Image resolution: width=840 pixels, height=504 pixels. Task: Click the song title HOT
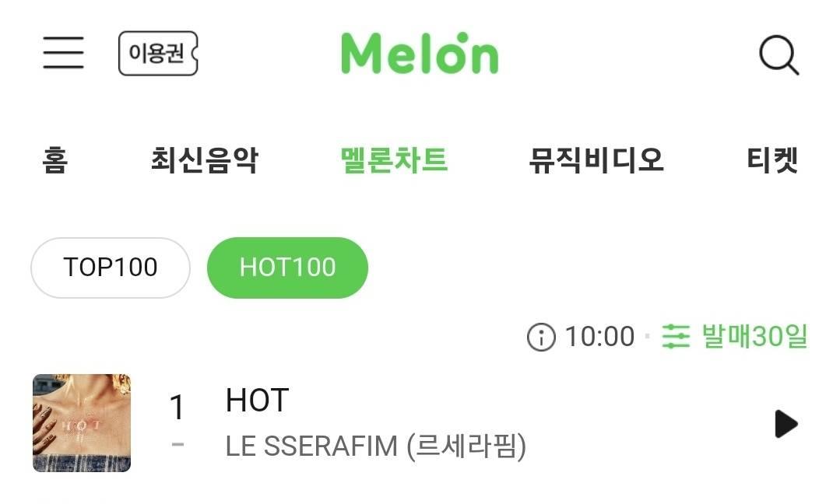click(x=257, y=401)
